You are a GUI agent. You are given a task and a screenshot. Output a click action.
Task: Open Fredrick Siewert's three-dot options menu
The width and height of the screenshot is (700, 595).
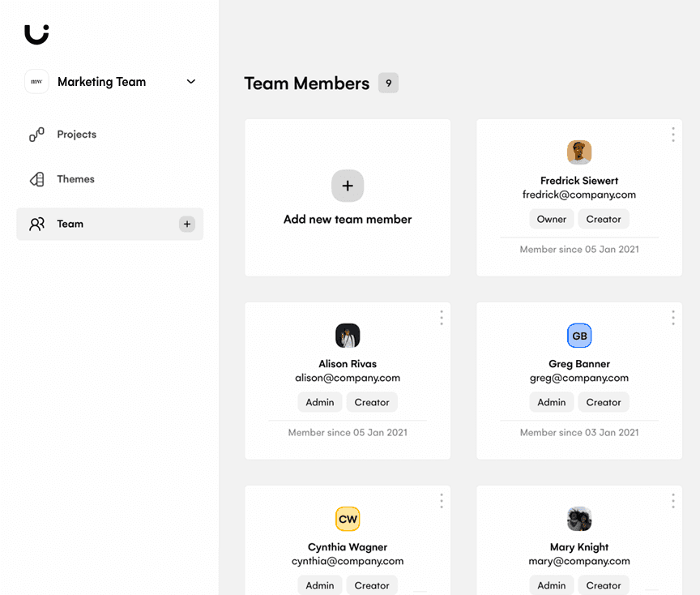pos(672,135)
